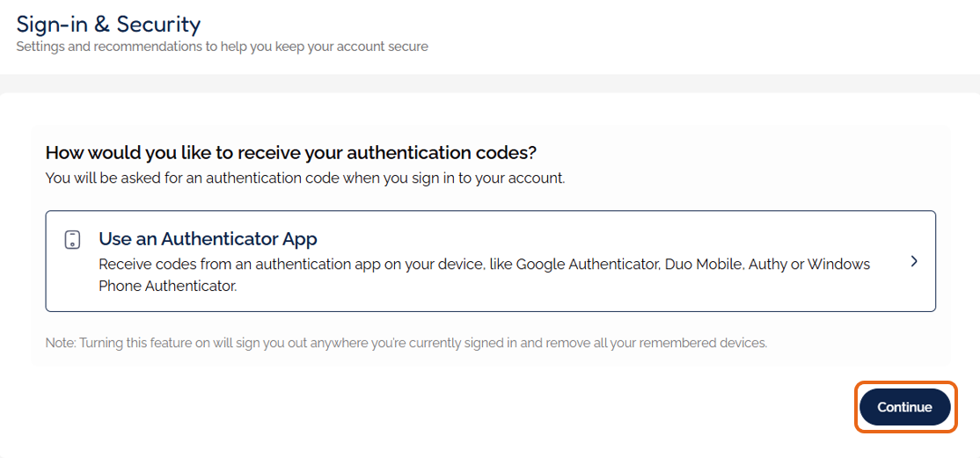
Task: Click the word "Windows" in option description
Action: point(838,265)
